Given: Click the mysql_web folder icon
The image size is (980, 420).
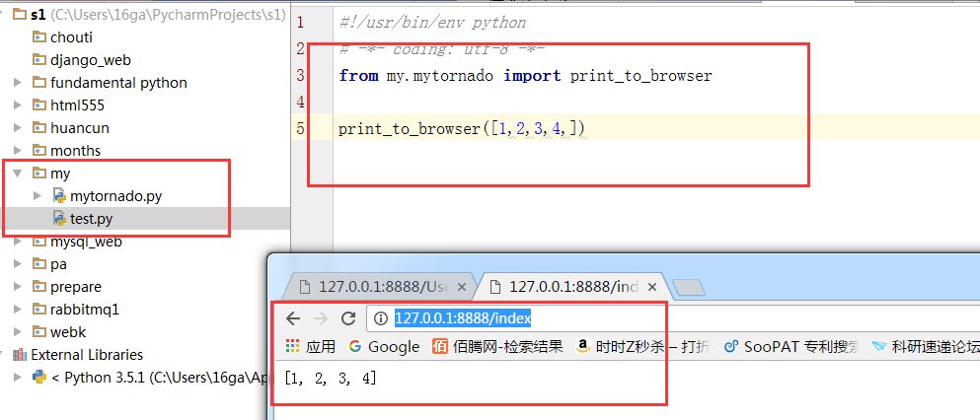Looking at the screenshot, I should [39, 242].
